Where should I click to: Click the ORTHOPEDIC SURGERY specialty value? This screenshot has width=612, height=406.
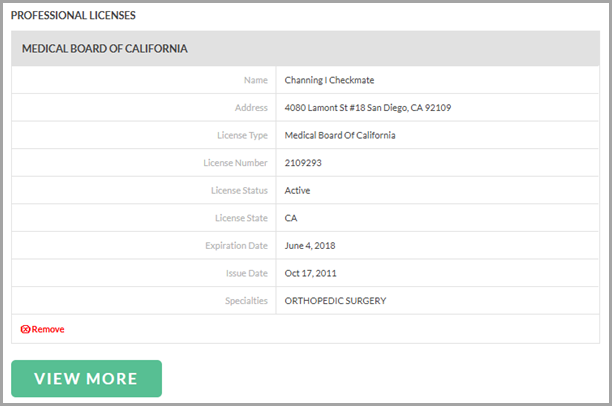coord(335,300)
